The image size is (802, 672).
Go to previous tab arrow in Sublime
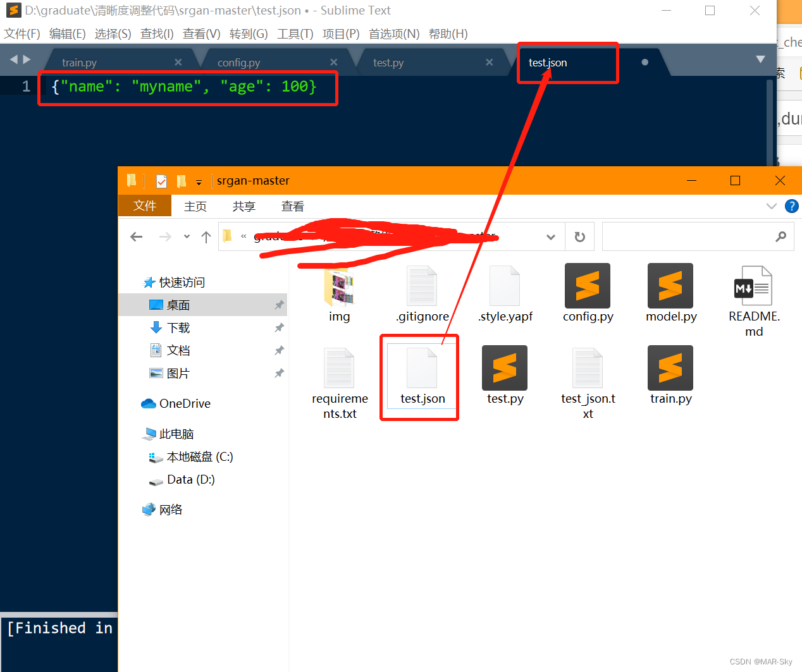(14, 59)
